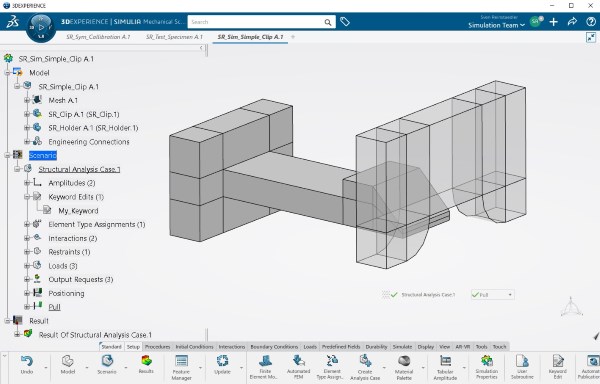The image size is (600, 384).
Task: Click the search input field
Action: (256, 22)
